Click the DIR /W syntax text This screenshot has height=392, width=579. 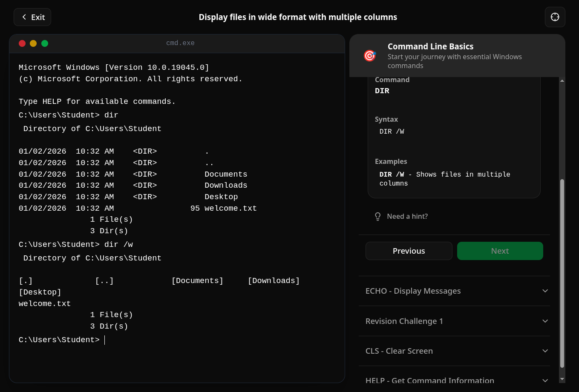click(x=392, y=132)
